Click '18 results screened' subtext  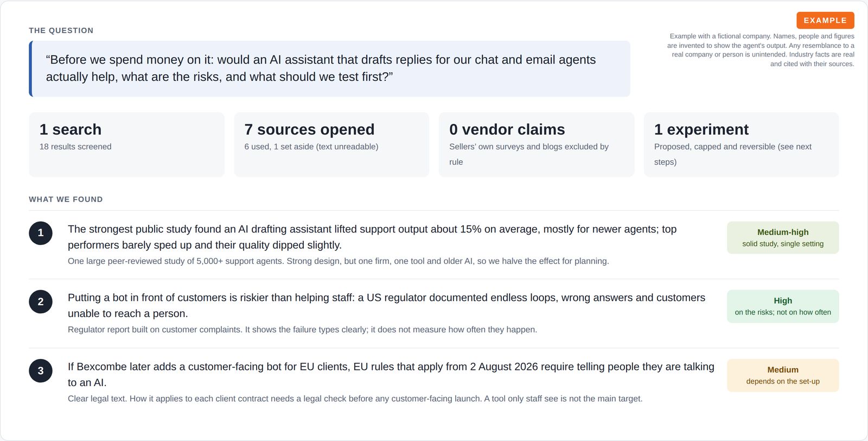point(75,147)
